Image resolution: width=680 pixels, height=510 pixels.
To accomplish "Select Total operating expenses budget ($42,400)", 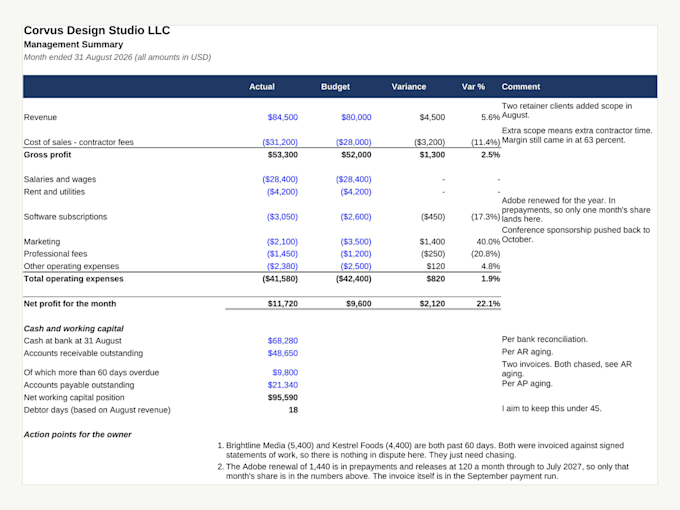I will click(353, 279).
